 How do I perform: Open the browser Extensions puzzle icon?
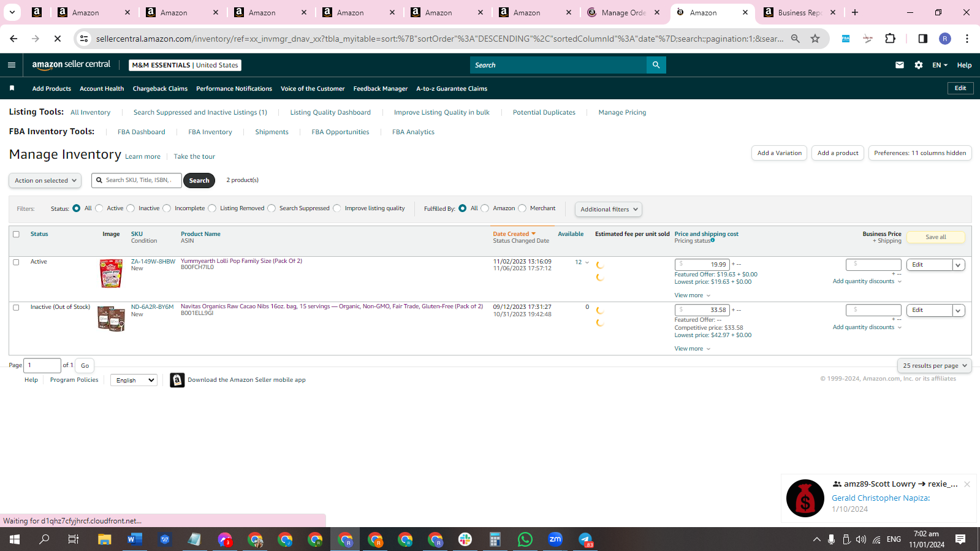(891, 39)
